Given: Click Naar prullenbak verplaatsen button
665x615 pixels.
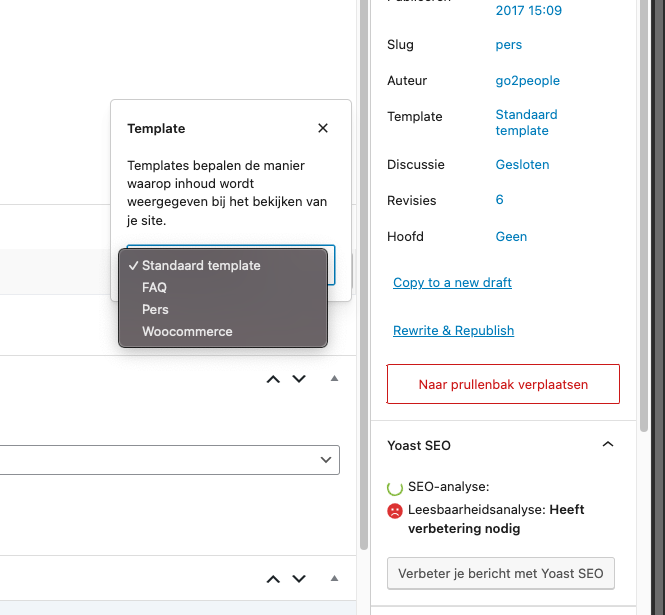Looking at the screenshot, I should (503, 384).
